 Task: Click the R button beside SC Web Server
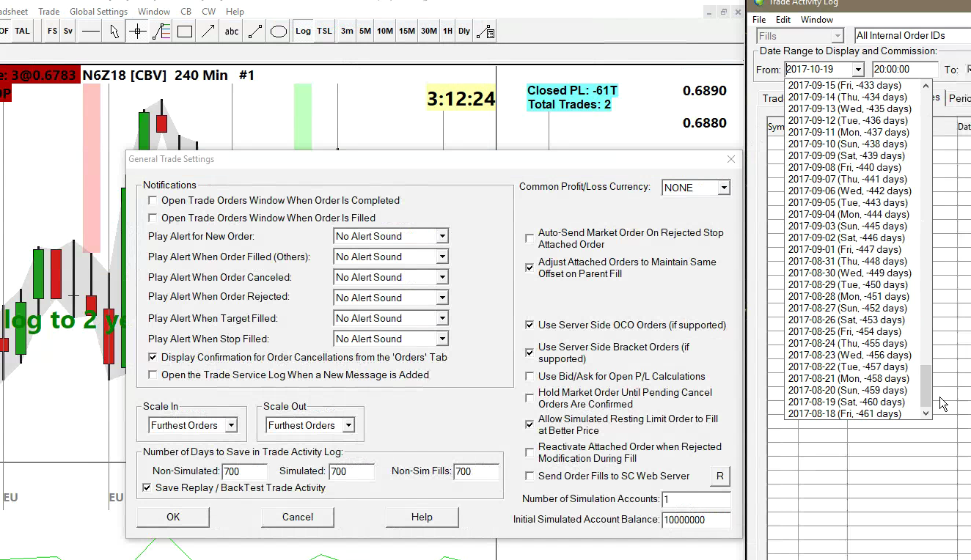pyautogui.click(x=719, y=476)
